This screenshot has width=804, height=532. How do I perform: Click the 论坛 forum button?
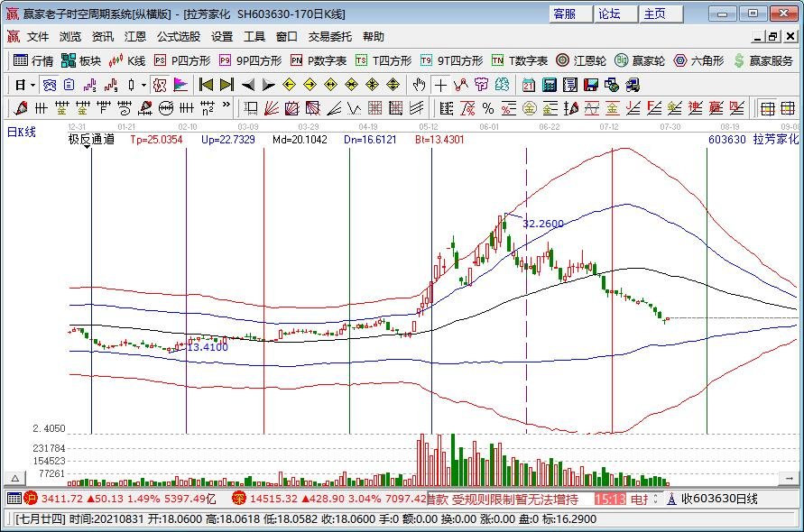click(609, 14)
